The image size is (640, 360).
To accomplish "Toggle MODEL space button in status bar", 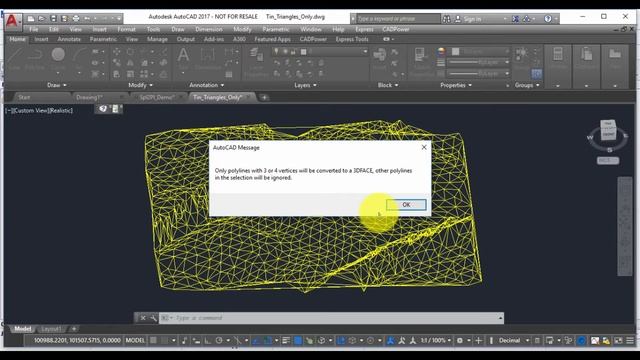I will click(x=135, y=340).
